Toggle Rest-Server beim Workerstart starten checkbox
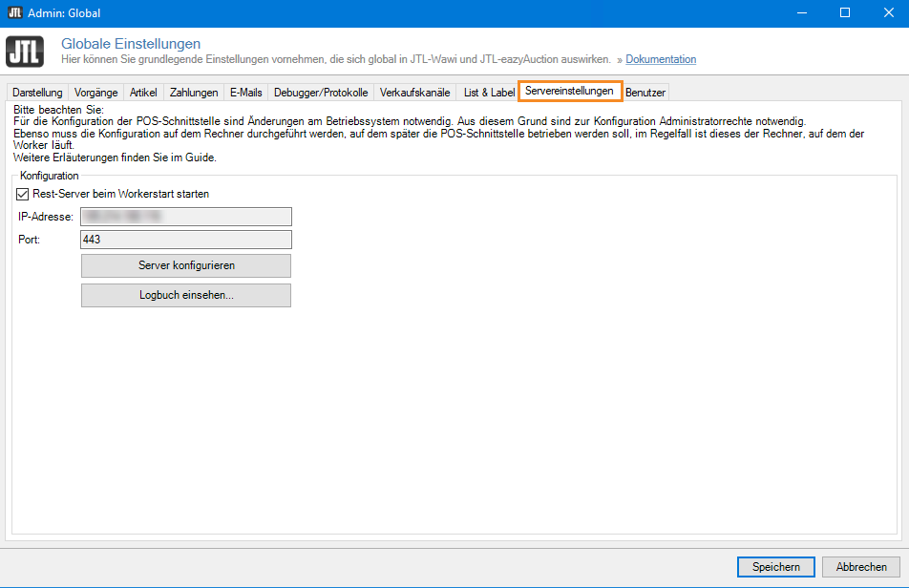The width and height of the screenshot is (909, 588). pos(23,194)
